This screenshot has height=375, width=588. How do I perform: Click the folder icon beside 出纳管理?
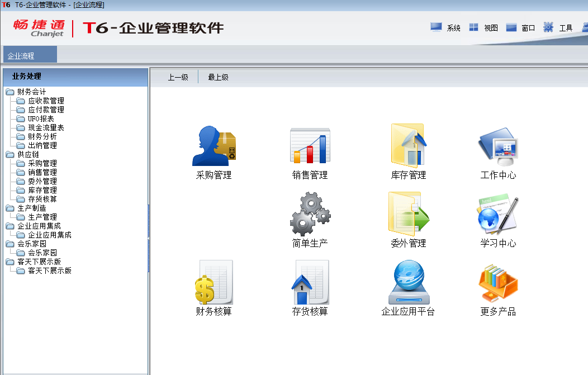click(21, 145)
